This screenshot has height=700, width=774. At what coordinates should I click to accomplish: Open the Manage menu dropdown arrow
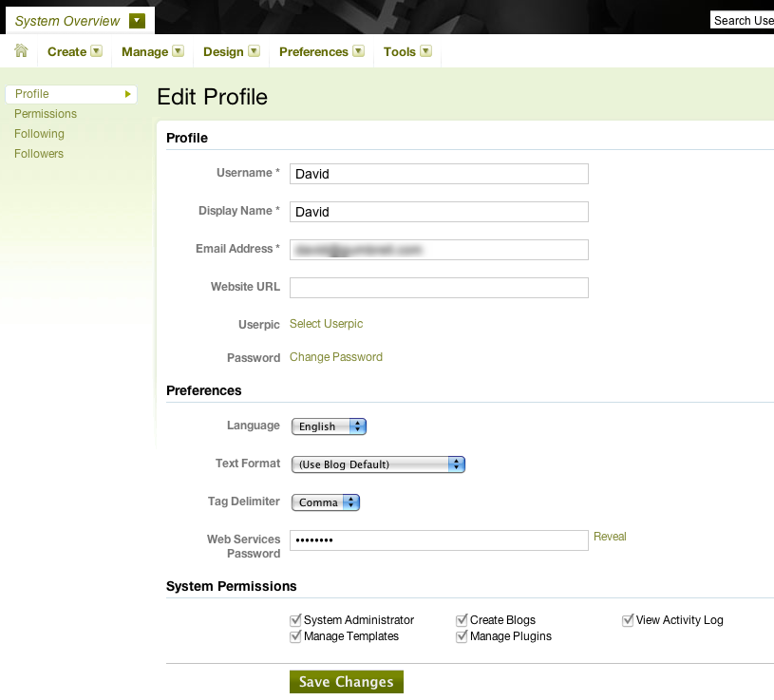tap(179, 51)
